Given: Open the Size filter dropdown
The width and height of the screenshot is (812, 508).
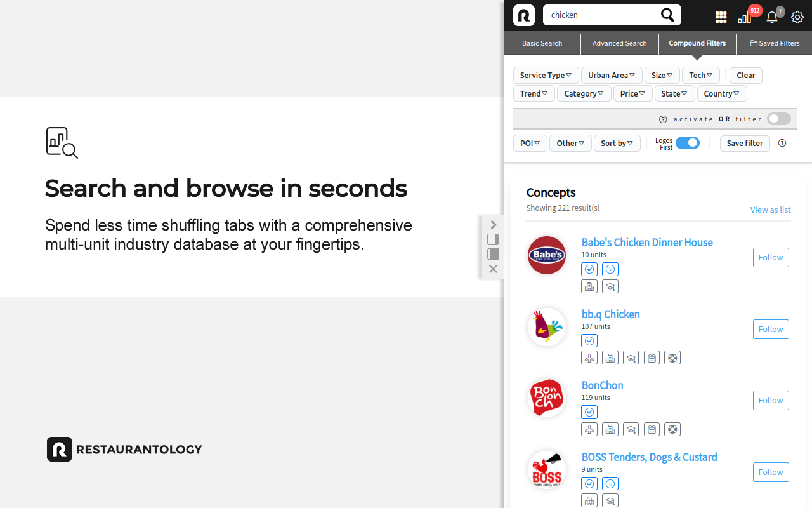Looking at the screenshot, I should [x=662, y=75].
